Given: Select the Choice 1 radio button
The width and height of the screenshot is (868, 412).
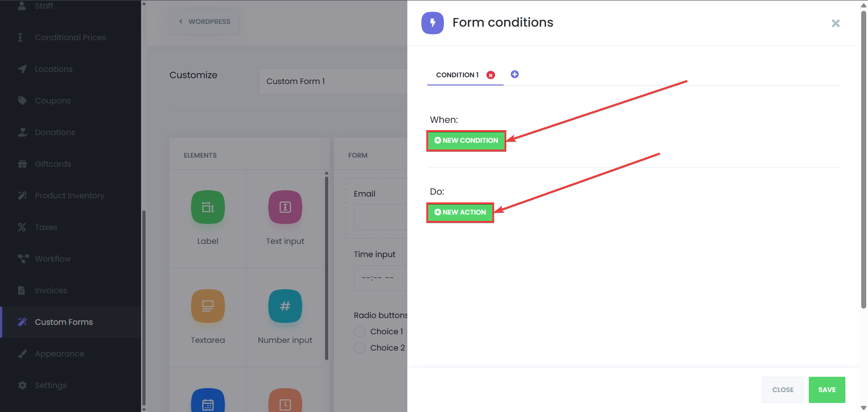Looking at the screenshot, I should click(359, 332).
